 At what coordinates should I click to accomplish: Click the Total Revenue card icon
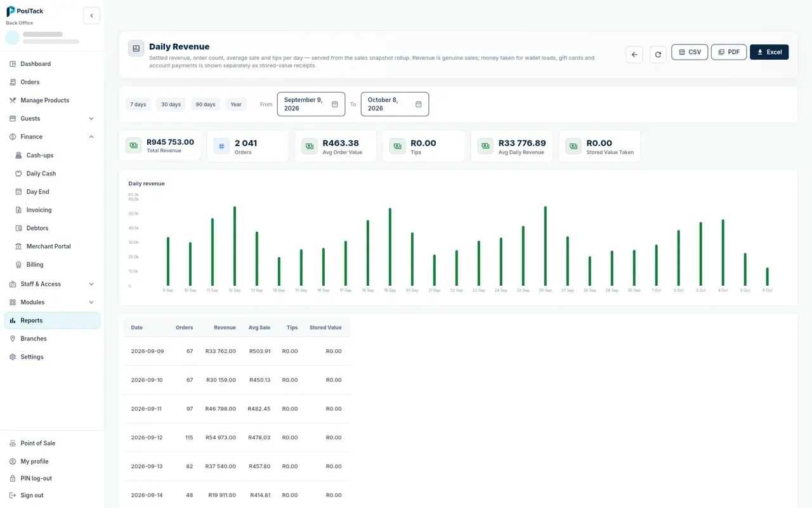pos(133,145)
